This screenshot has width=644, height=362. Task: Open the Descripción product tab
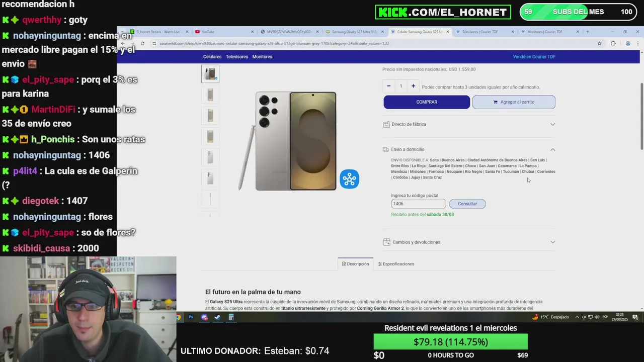coord(356,264)
